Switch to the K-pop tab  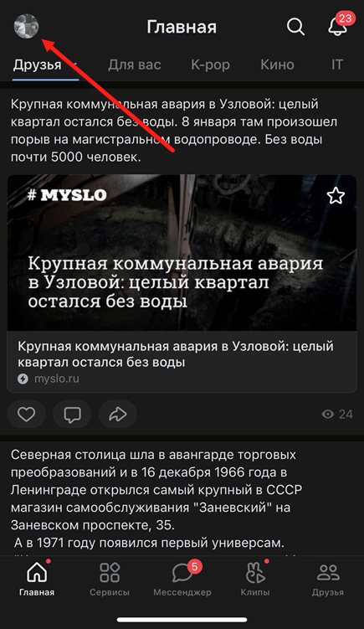(x=210, y=64)
